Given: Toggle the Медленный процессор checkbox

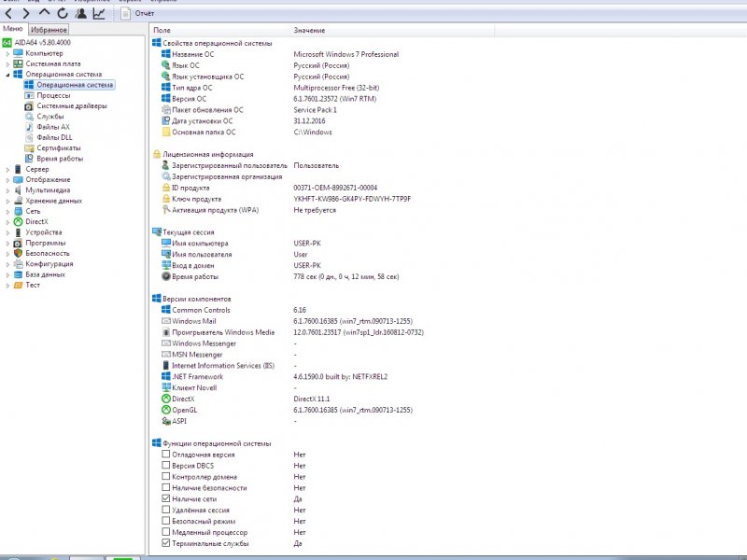Looking at the screenshot, I should tap(166, 532).
